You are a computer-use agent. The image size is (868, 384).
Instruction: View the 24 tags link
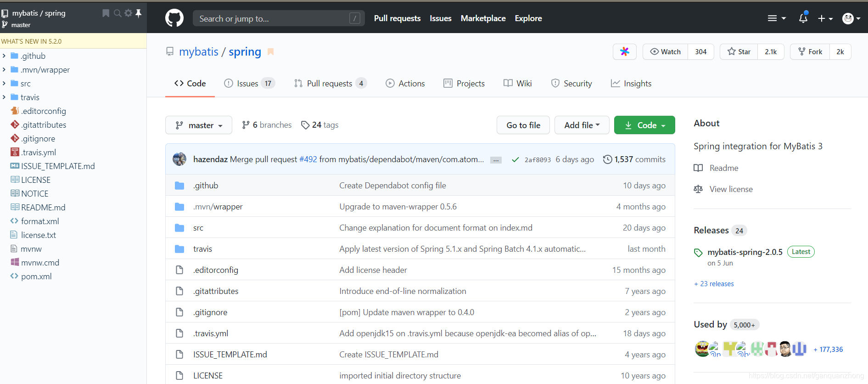(x=320, y=125)
